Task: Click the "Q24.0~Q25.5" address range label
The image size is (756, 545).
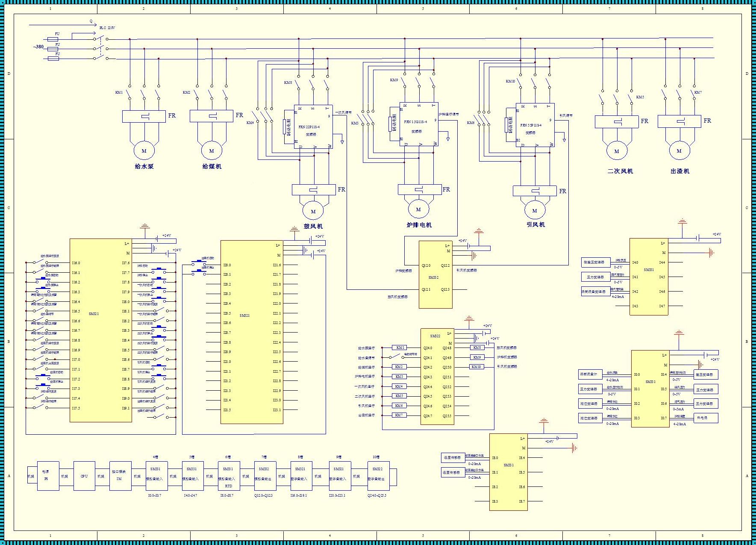Action: click(x=377, y=495)
